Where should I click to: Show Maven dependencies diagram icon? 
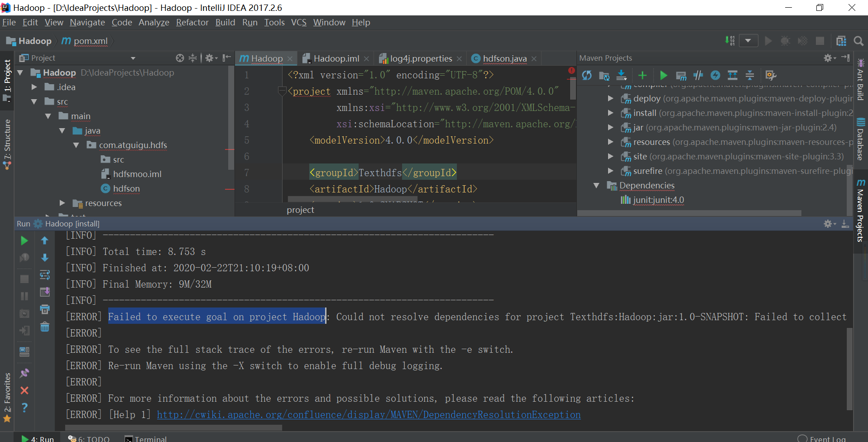[x=733, y=75]
